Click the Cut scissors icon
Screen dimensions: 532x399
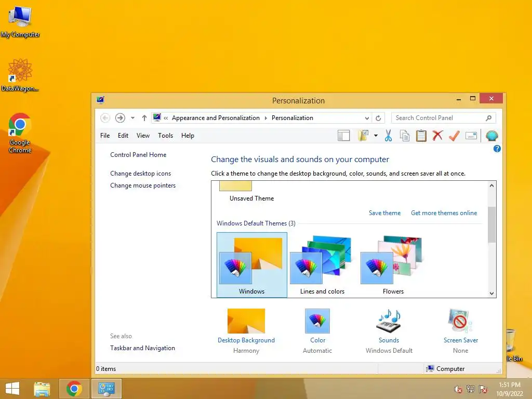(x=389, y=136)
